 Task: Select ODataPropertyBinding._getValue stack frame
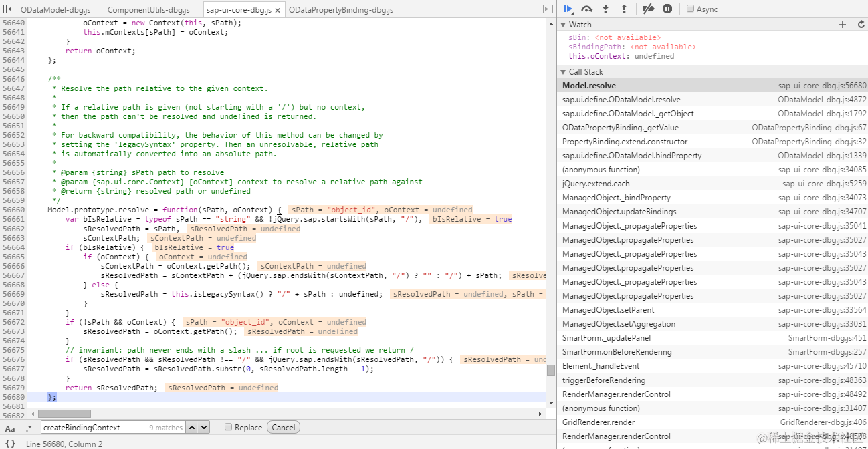712,128
